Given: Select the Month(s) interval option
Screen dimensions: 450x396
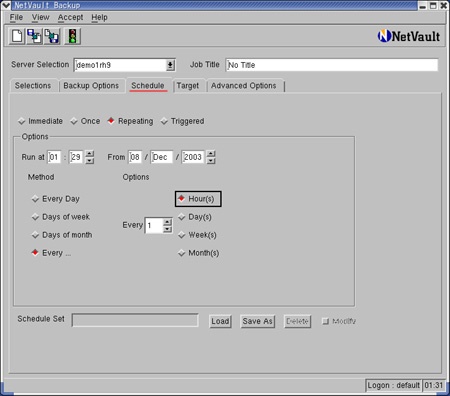Looking at the screenshot, I should pos(199,253).
